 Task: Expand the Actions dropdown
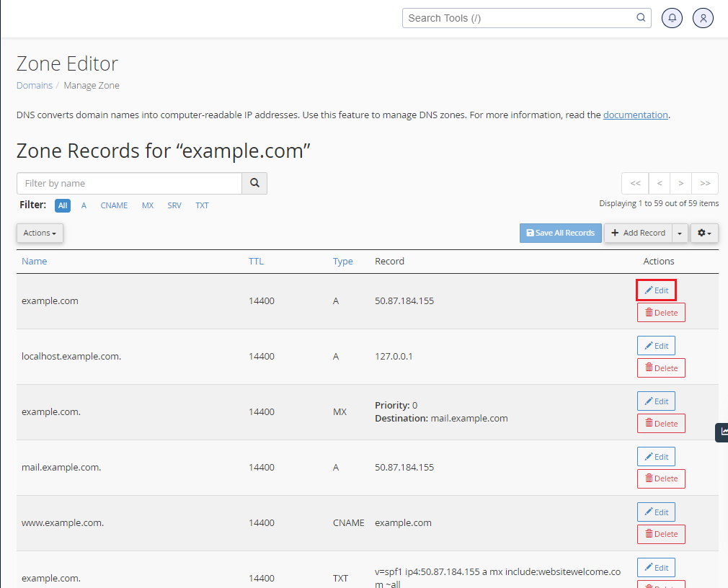40,233
